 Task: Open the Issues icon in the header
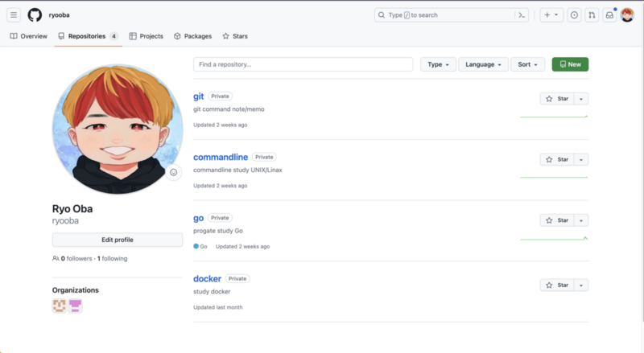[574, 15]
